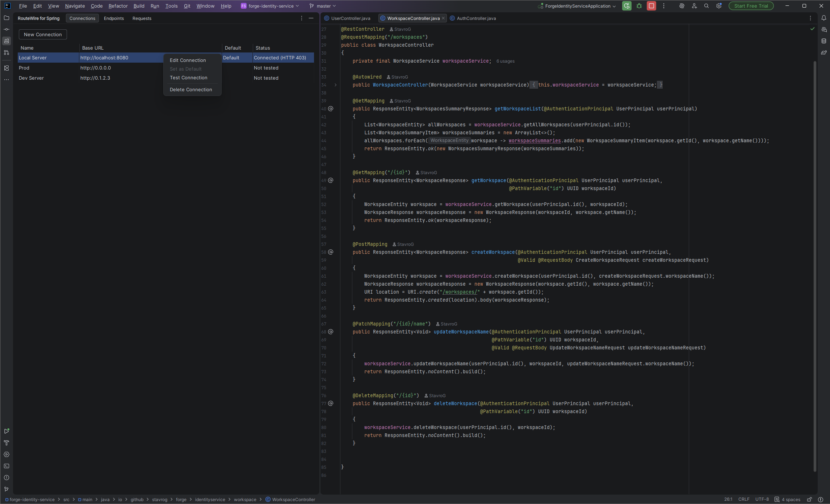Image resolution: width=830 pixels, height=504 pixels.
Task: Open the Services tool window
Action: point(7,454)
